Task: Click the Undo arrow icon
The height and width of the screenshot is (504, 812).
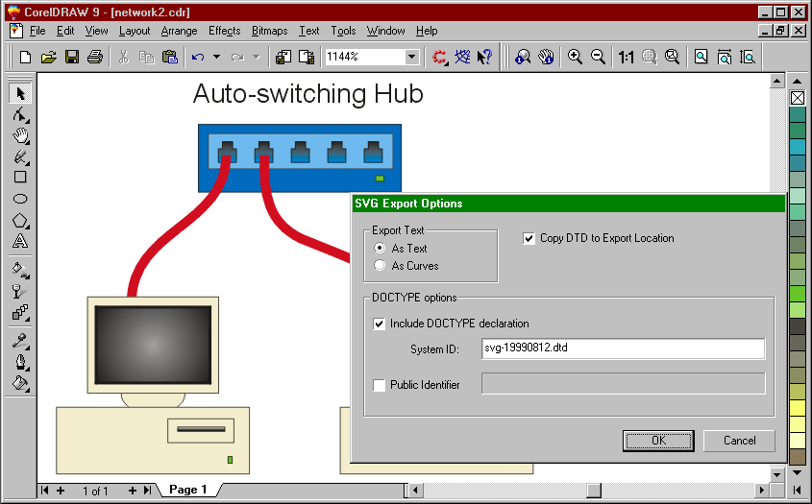Action: coord(198,58)
